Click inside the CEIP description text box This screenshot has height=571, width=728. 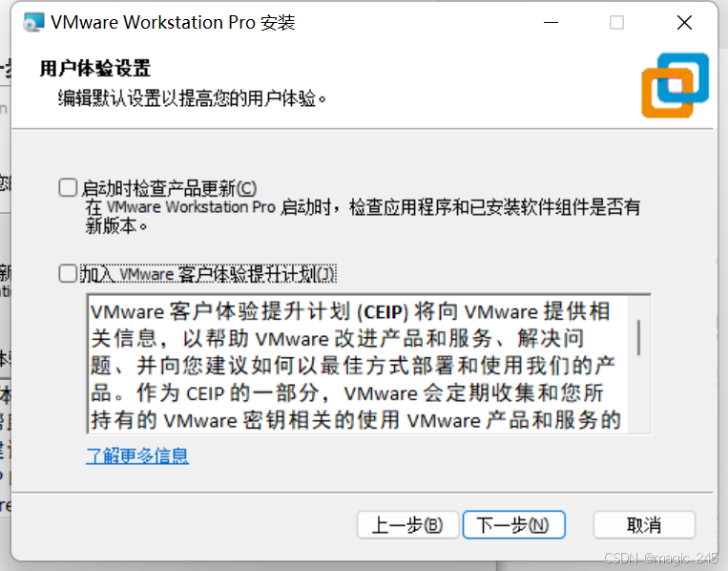pyautogui.click(x=358, y=364)
